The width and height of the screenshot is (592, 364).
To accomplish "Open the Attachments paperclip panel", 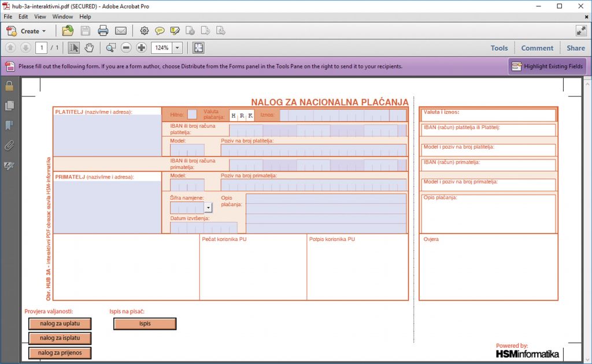I will [9, 145].
